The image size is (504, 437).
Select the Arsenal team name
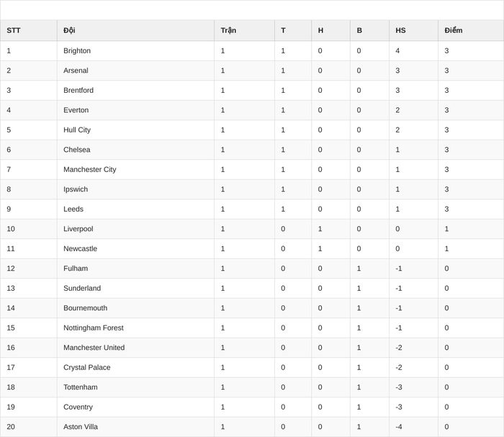[x=76, y=71]
